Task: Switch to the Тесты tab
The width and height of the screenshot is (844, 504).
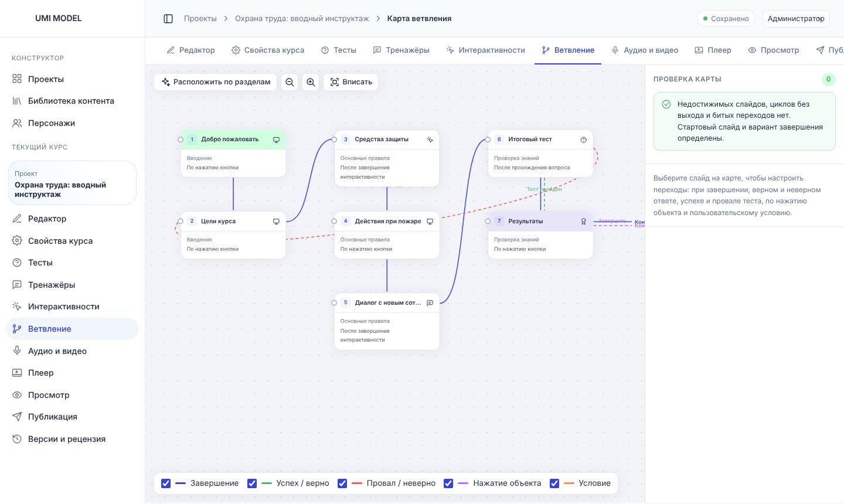Action: tap(339, 50)
